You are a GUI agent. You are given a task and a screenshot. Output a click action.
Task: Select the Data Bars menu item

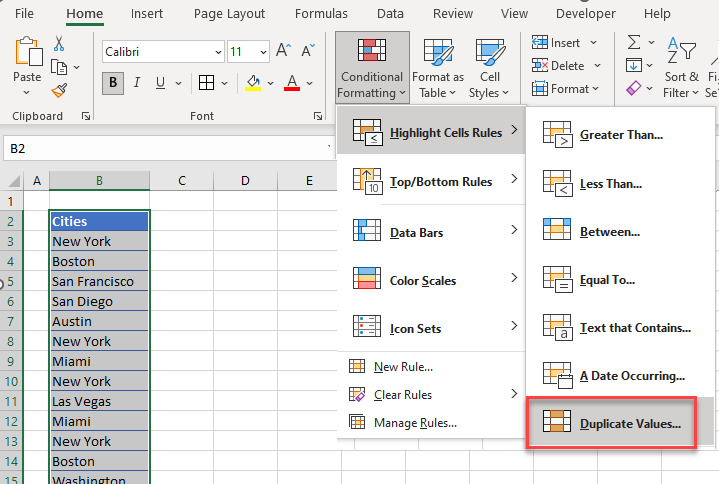416,233
